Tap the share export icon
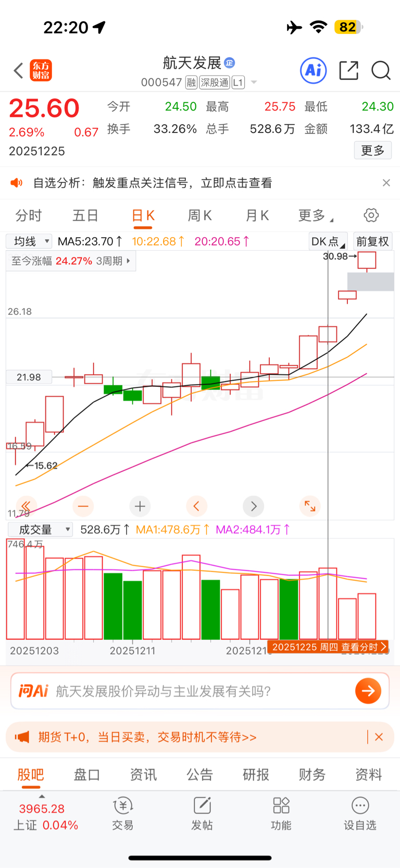The image size is (400, 868). [x=348, y=70]
